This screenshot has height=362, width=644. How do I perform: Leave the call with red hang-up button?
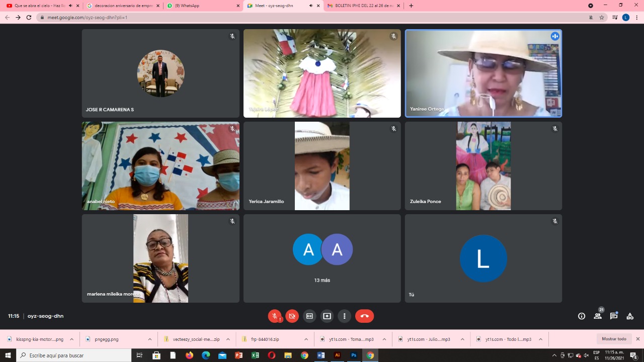[365, 316]
